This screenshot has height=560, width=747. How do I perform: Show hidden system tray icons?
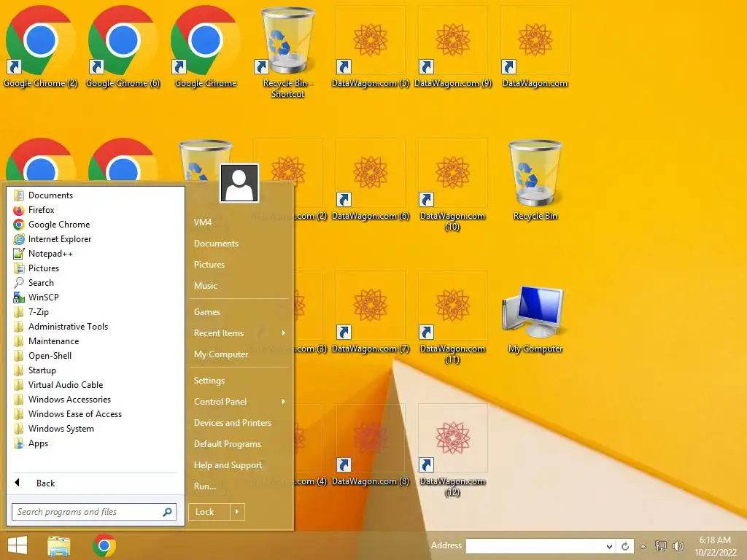point(643,546)
